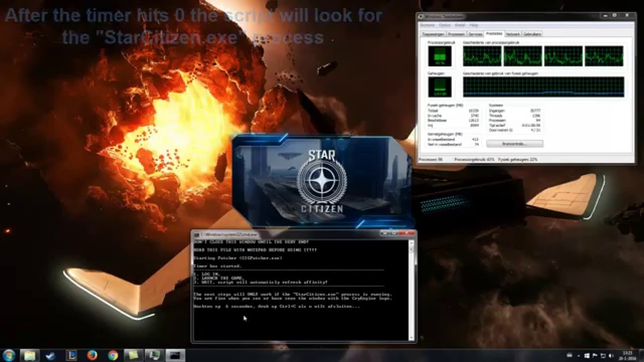Click the first CPU history graph
This screenshot has width=644, height=362.
[482, 56]
